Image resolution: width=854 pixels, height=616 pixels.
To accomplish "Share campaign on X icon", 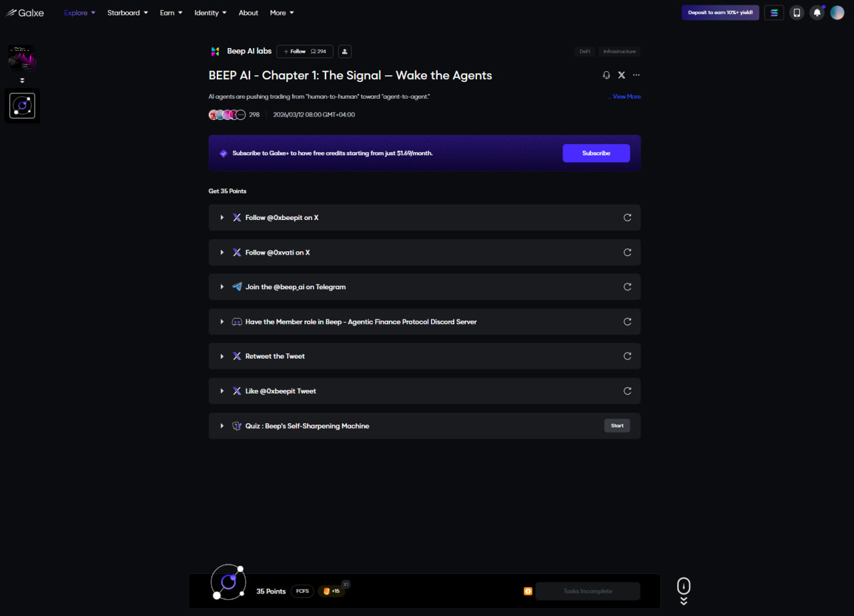I will (621, 75).
